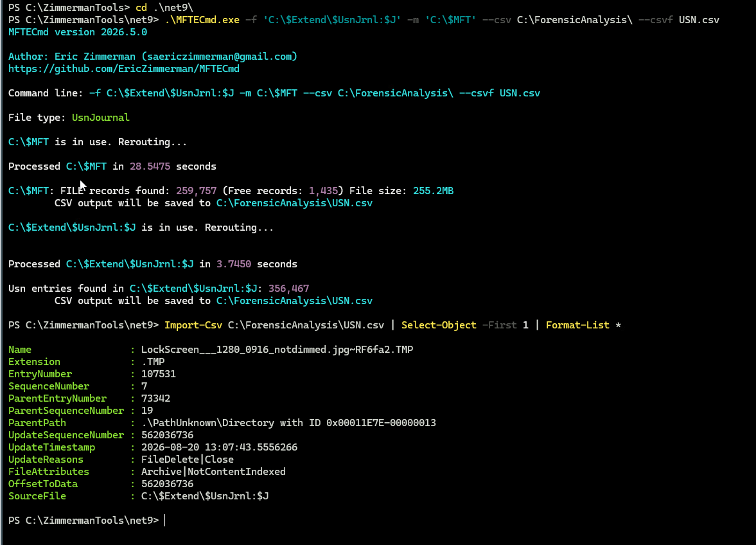Select the file size '255.2MB'
This screenshot has height=545, width=756.
coord(434,190)
